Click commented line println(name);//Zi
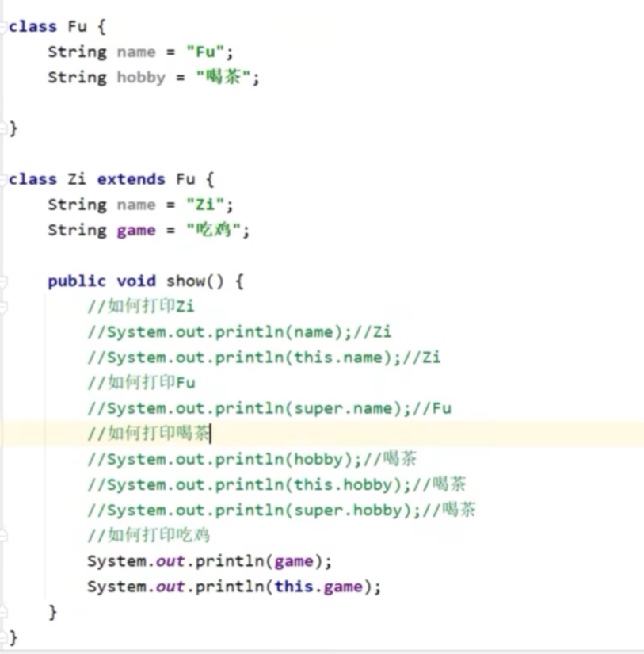644x654 pixels. click(x=239, y=332)
